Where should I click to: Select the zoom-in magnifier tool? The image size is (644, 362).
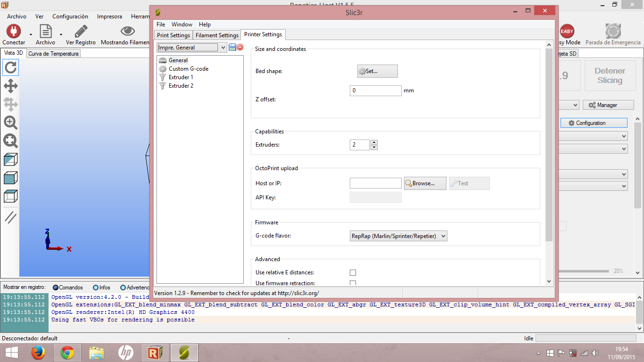10,123
